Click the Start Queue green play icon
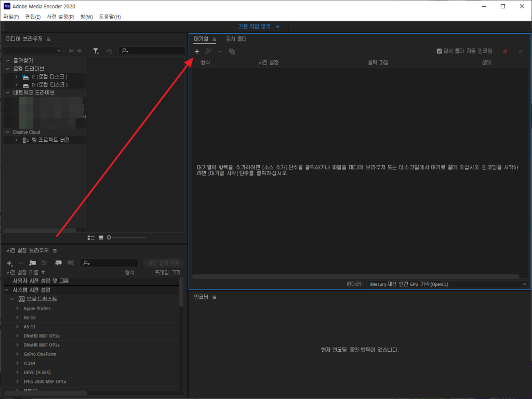 click(521, 51)
